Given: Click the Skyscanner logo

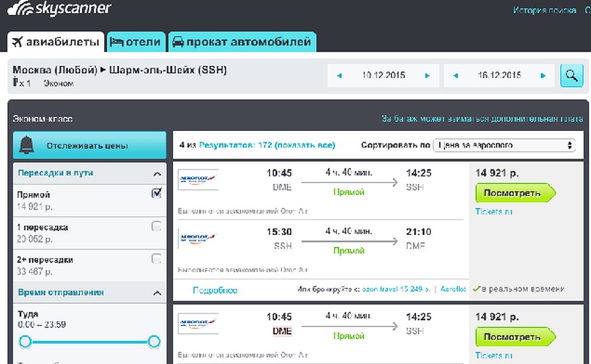Looking at the screenshot, I should (59, 9).
